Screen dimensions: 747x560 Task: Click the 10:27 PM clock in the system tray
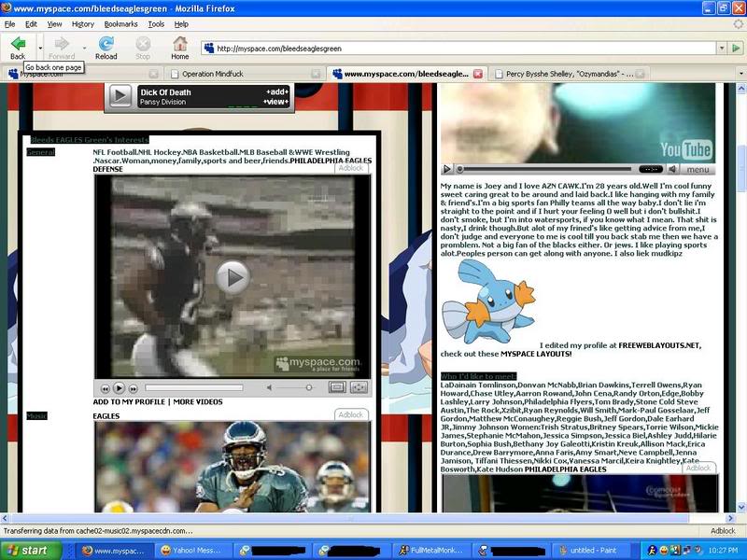pos(723,551)
